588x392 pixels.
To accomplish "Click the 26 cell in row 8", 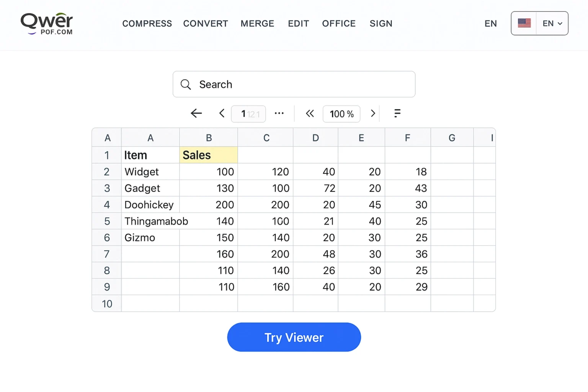I will pos(315,270).
